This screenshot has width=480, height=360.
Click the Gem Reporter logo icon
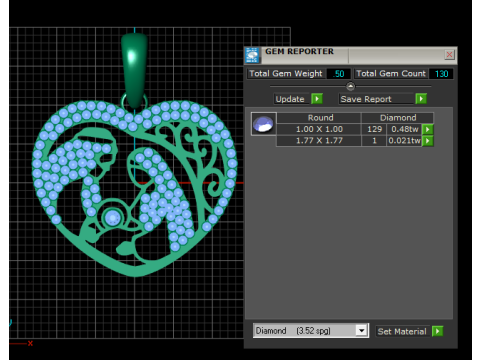[252, 55]
